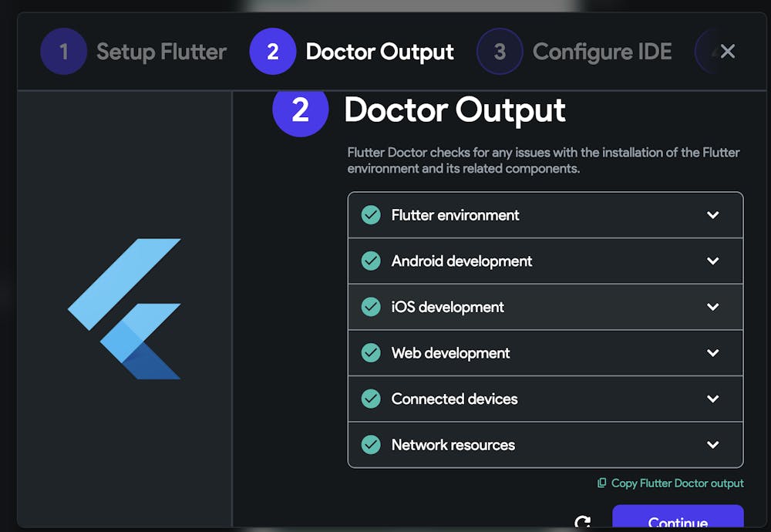
Task: Click the green check next to Flutter environment
Action: coord(371,215)
